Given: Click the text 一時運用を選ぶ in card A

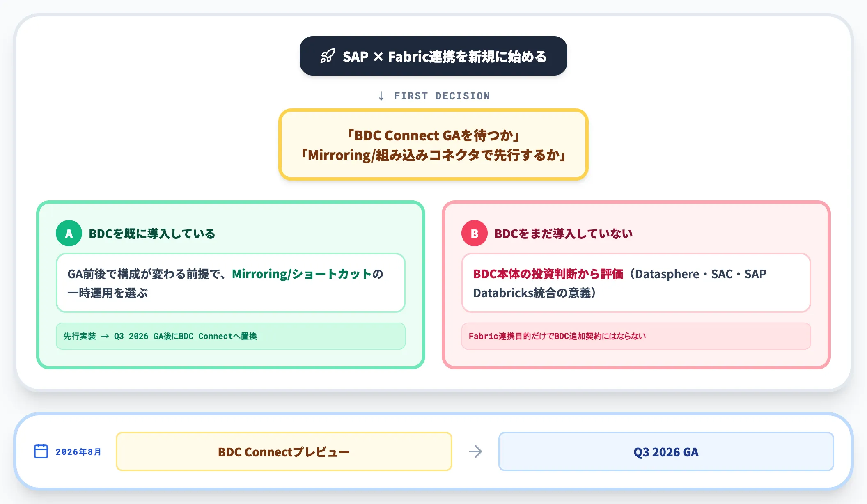Looking at the screenshot, I should 108,293.
